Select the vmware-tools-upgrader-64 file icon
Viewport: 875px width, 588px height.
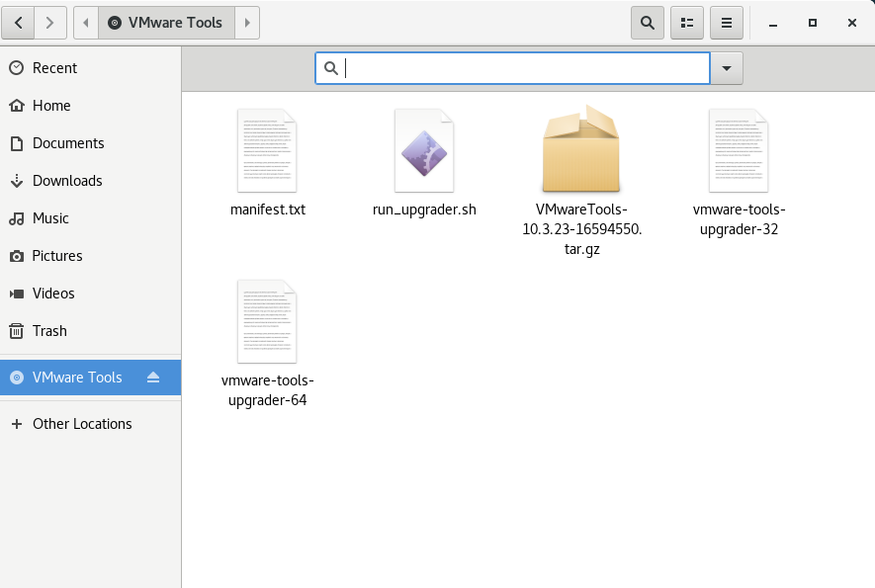pos(267,322)
